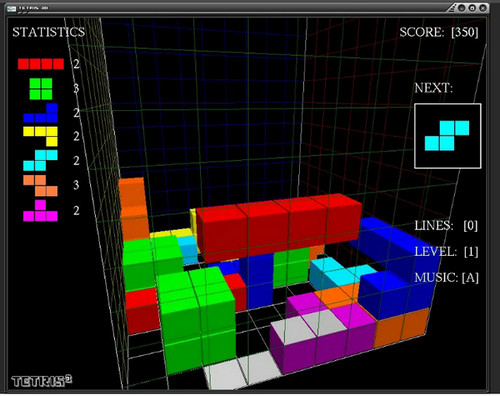500x396 pixels.
Task: Click the count beside the cyan S-piece
Action: point(76,161)
